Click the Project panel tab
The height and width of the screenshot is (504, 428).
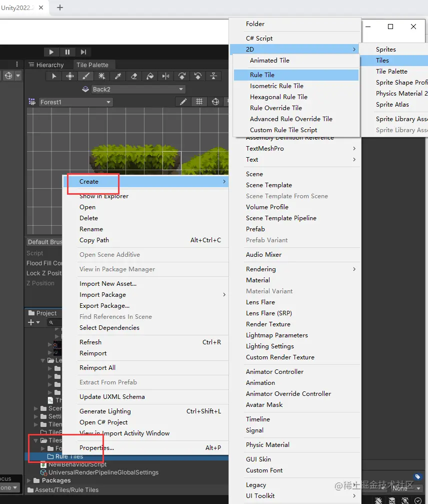(x=42, y=313)
